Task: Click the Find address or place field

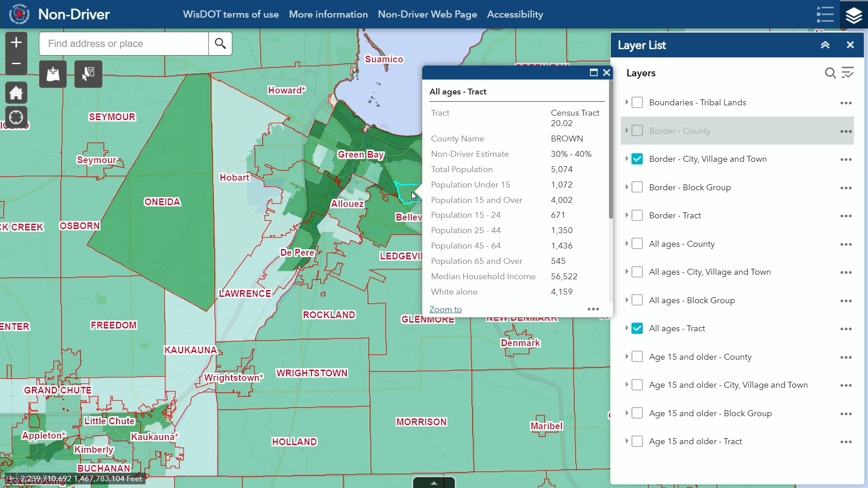Action: click(x=123, y=43)
